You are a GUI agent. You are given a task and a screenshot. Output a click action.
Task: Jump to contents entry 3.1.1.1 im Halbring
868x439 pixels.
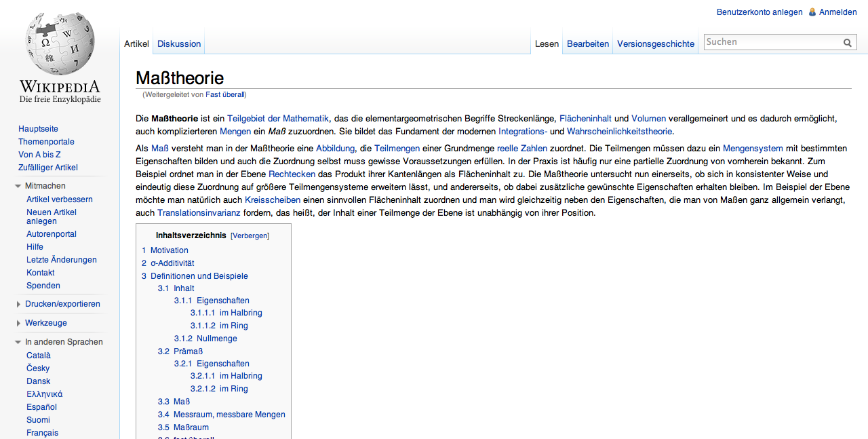pos(226,313)
